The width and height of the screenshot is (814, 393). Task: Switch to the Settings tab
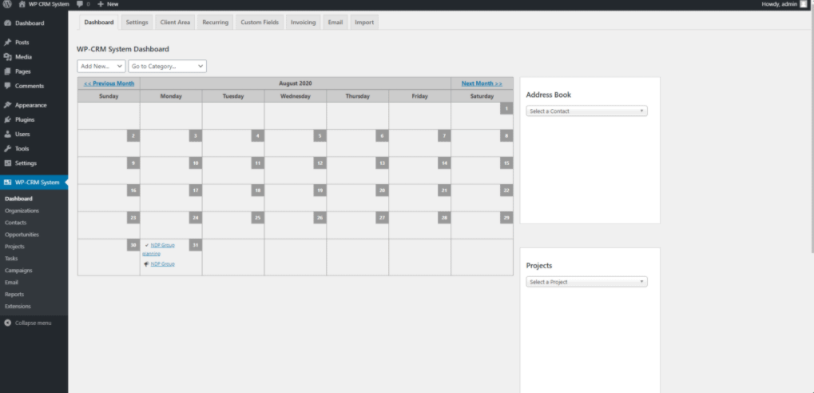coord(137,22)
